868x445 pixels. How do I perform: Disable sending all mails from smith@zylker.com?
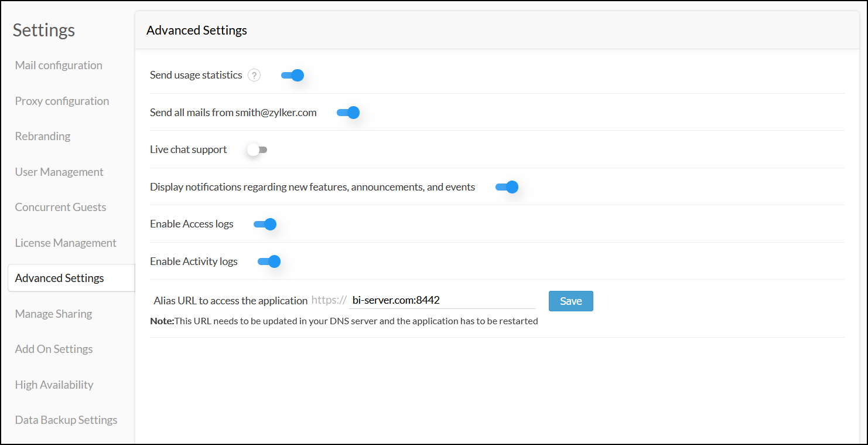(x=348, y=113)
